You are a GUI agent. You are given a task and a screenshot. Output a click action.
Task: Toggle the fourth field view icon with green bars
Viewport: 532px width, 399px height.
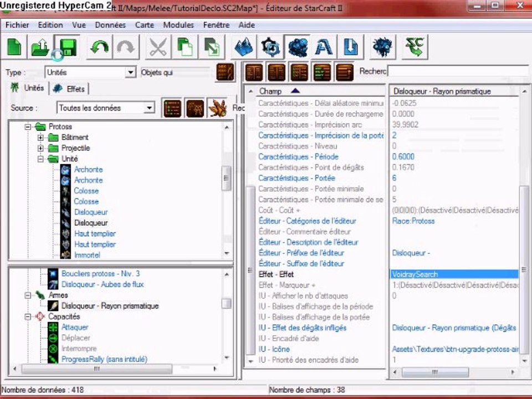(322, 72)
